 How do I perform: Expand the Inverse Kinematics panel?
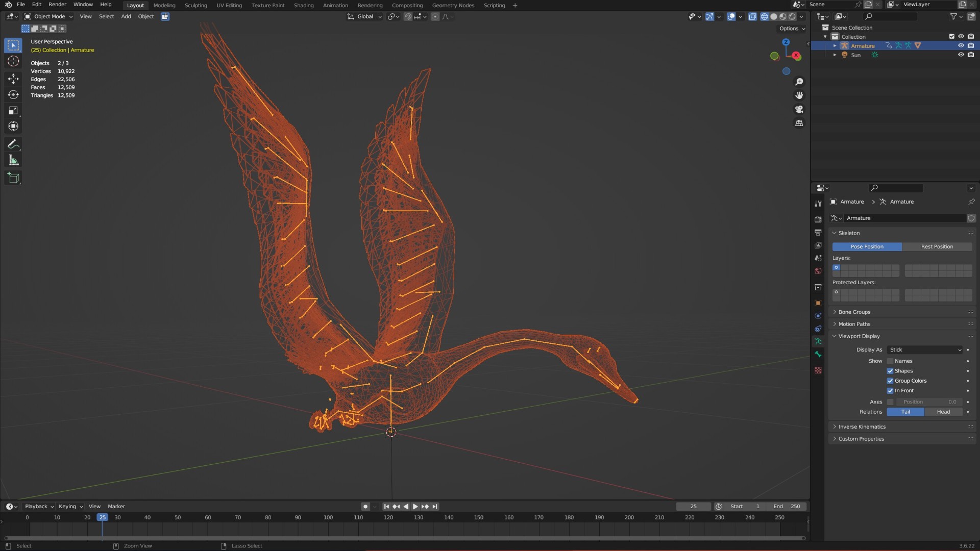(902, 427)
